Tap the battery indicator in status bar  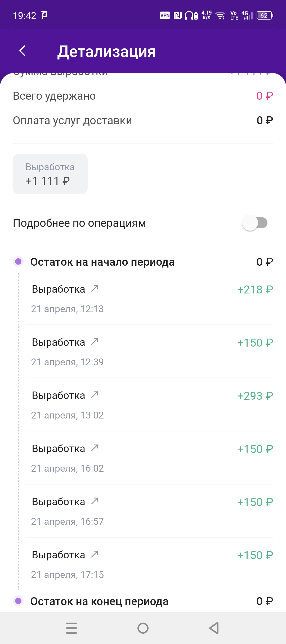(265, 15)
